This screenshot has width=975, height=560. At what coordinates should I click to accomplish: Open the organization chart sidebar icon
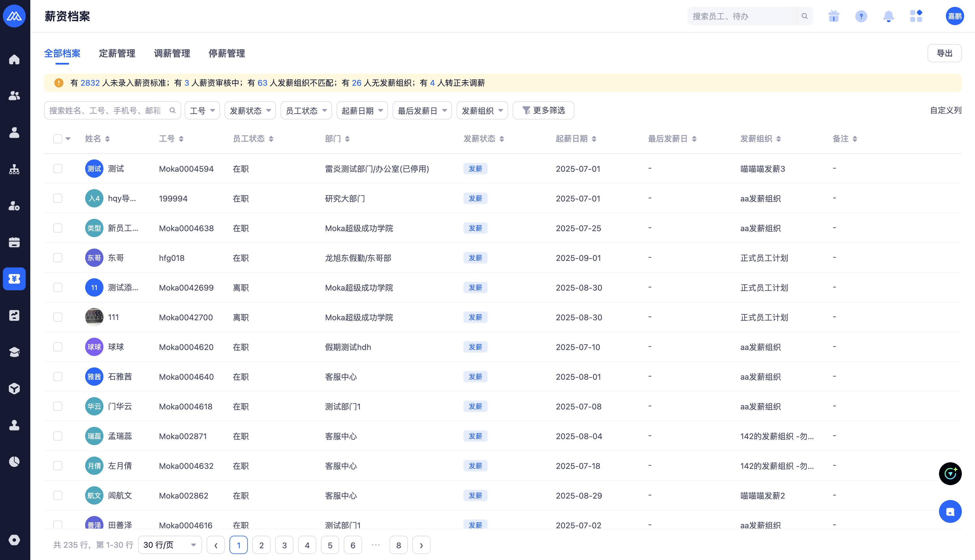[x=14, y=169]
